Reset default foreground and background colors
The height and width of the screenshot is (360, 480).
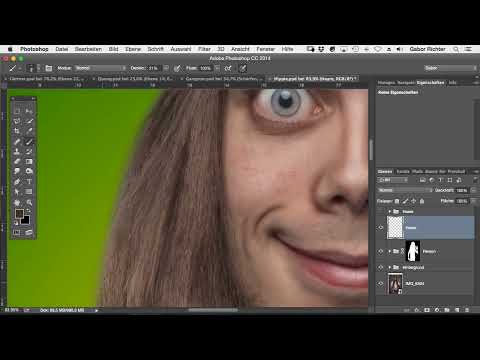16,223
